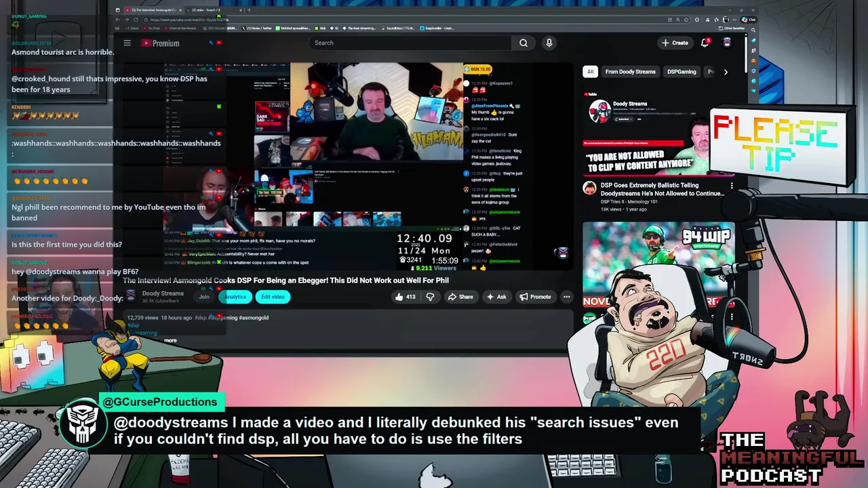
Task: Dislike the video with thumbs down
Action: tap(430, 297)
